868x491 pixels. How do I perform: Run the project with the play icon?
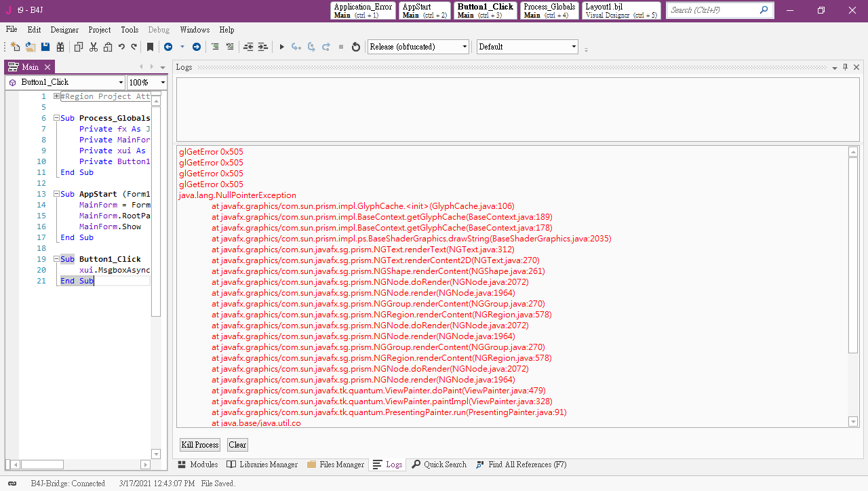[x=282, y=47]
